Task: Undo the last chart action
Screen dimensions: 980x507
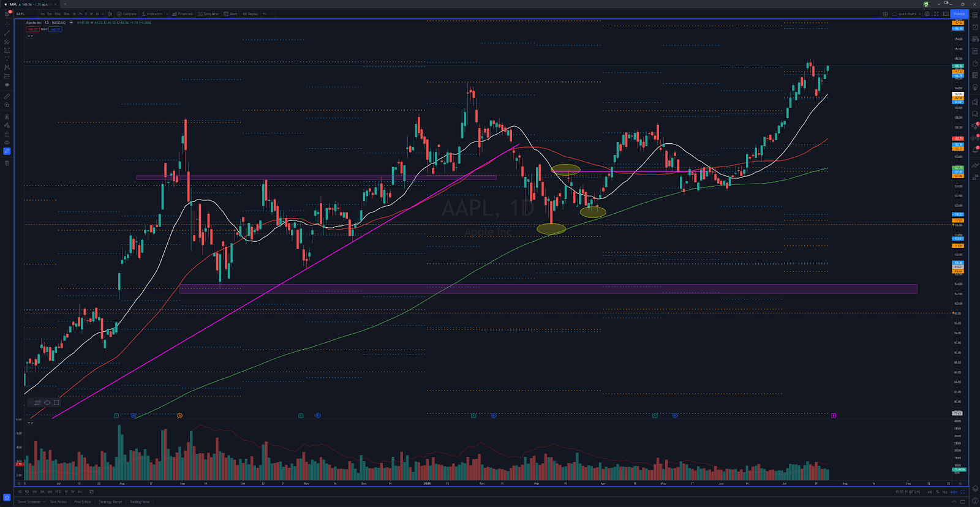Action: pos(265,13)
